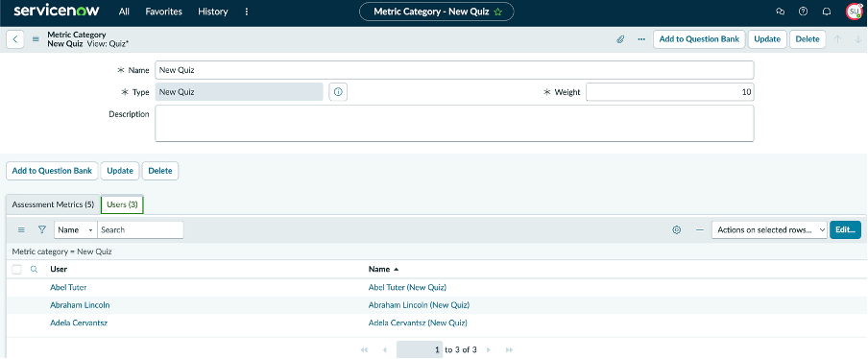Open more options ellipsis in form header
Image resolution: width=868 pixels, height=359 pixels.
click(x=641, y=39)
